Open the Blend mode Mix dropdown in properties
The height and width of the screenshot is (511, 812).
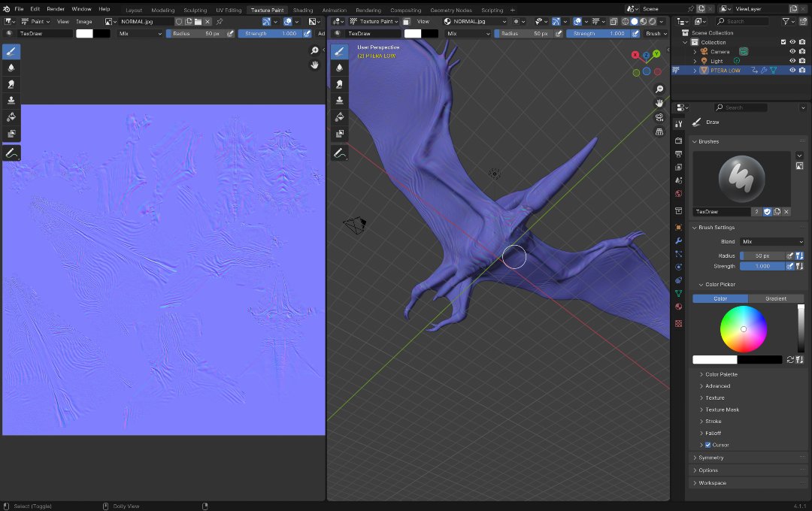[772, 242]
